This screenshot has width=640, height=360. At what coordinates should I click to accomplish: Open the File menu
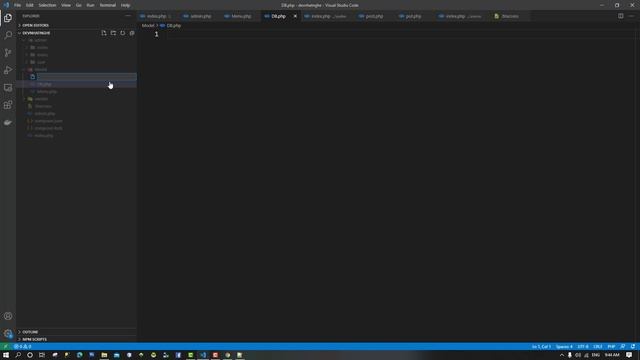pyautogui.click(x=18, y=5)
